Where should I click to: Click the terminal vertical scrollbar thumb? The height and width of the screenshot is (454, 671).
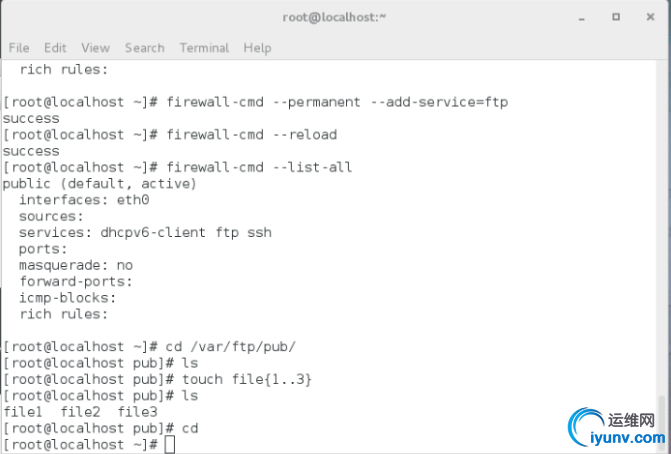pos(662,424)
